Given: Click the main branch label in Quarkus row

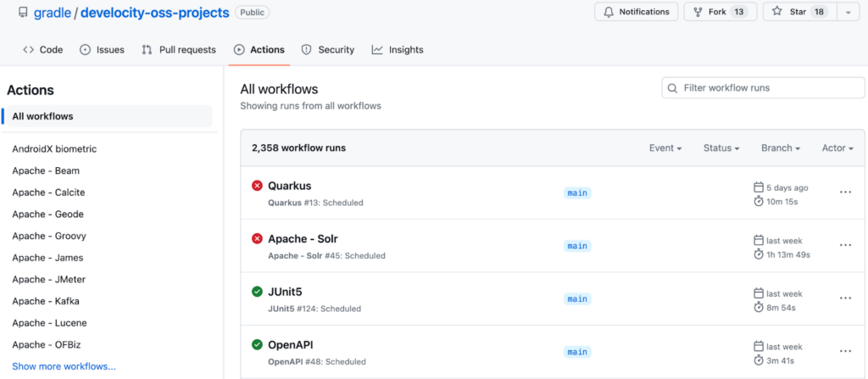Looking at the screenshot, I should pyautogui.click(x=577, y=192).
